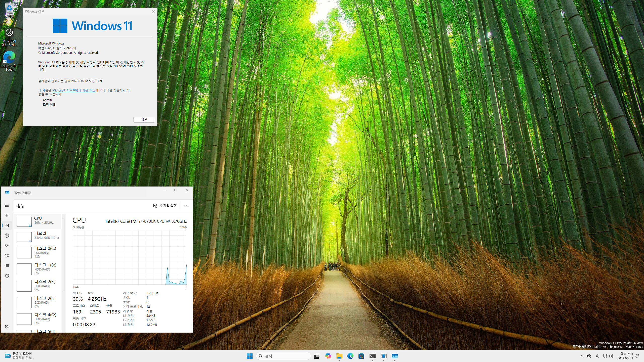Open Task Manager hamburger navigation menu
This screenshot has width=644, height=362.
7,206
